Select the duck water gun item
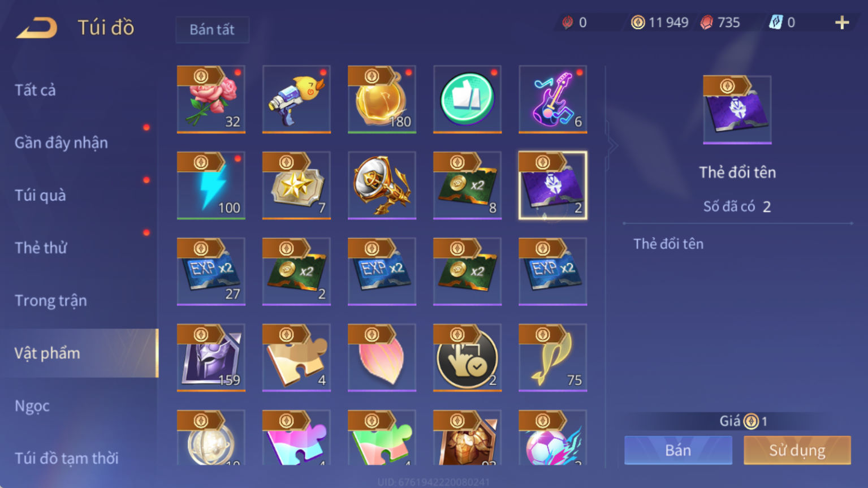The width and height of the screenshot is (868, 488). pos(296,100)
